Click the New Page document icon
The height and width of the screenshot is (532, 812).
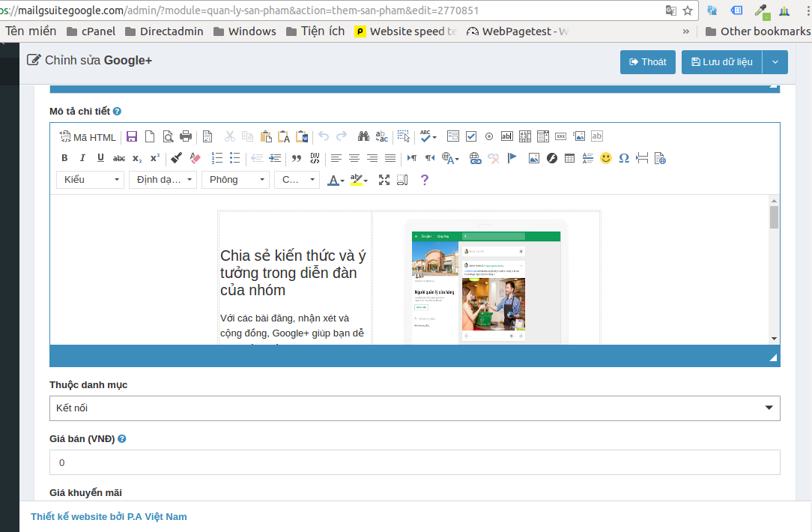(150, 137)
